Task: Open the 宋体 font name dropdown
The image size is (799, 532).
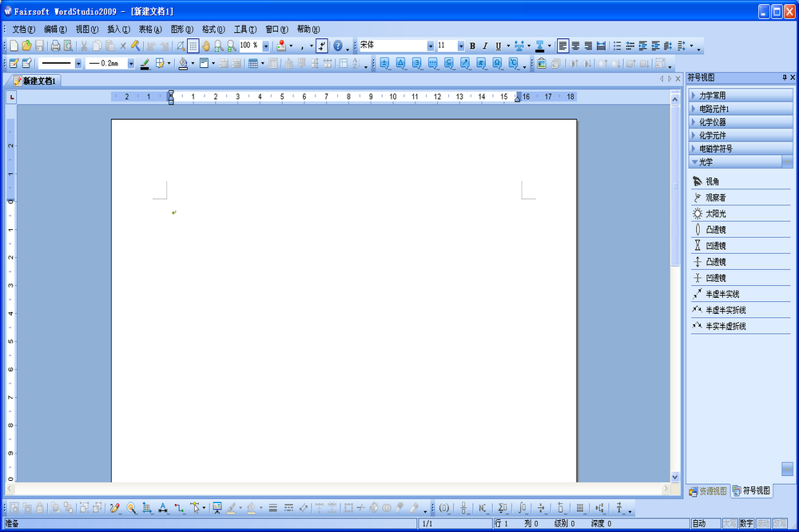Action: pyautogui.click(x=430, y=46)
